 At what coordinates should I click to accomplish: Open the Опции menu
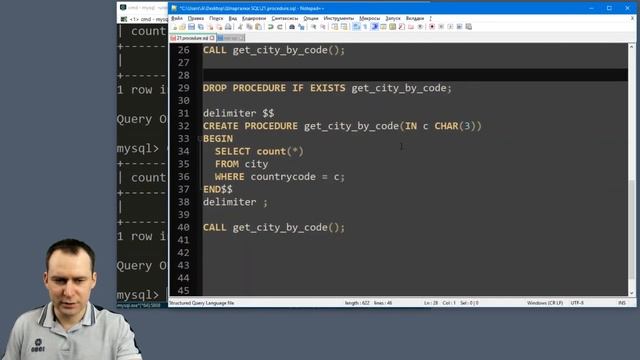point(311,18)
